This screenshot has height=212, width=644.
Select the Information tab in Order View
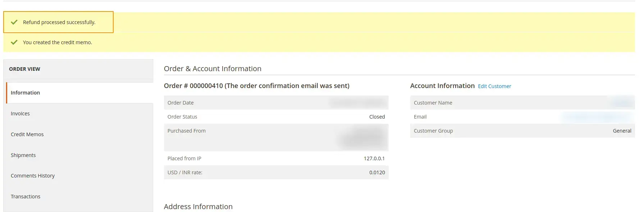[x=25, y=92]
